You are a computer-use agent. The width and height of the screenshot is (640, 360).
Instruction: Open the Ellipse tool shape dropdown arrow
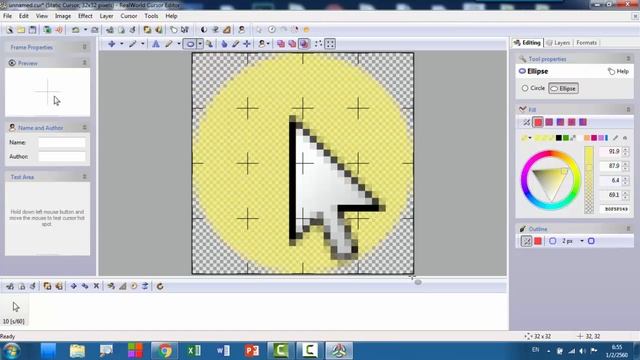coord(200,44)
